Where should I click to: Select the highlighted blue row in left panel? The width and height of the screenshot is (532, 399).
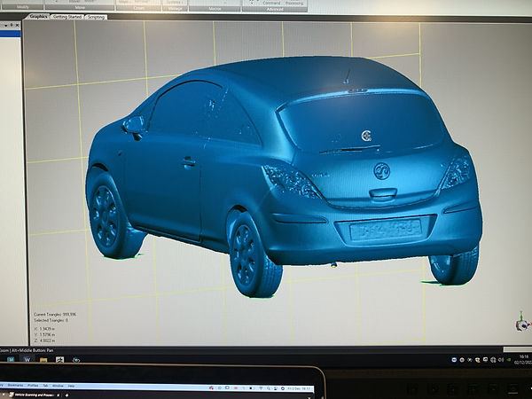pyautogui.click(x=10, y=34)
